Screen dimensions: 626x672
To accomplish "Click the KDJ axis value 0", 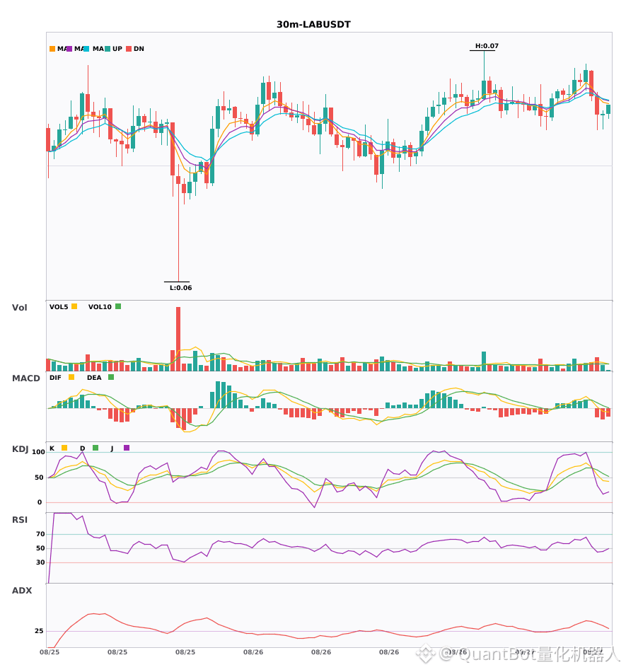I will (40, 502).
